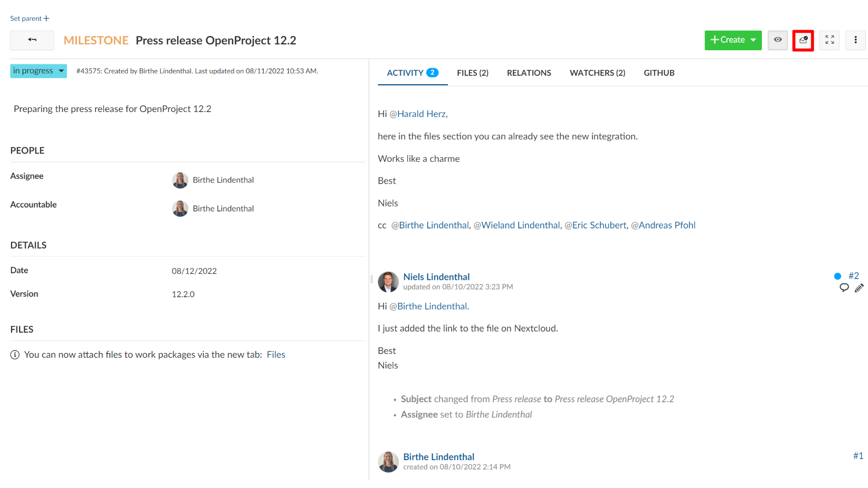Select the Watchers (2) tab
This screenshot has width=868, height=488.
tap(597, 73)
